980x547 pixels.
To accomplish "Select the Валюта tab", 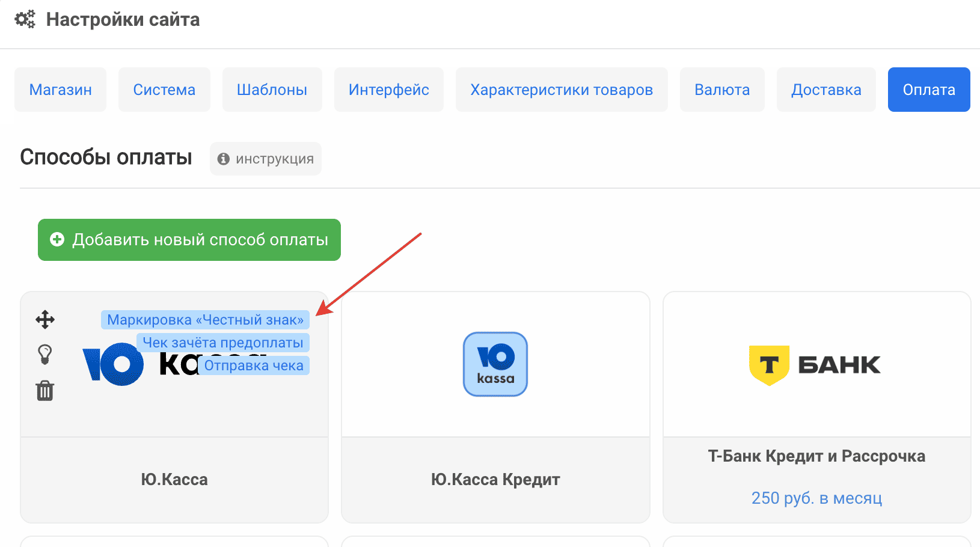I will (x=722, y=90).
